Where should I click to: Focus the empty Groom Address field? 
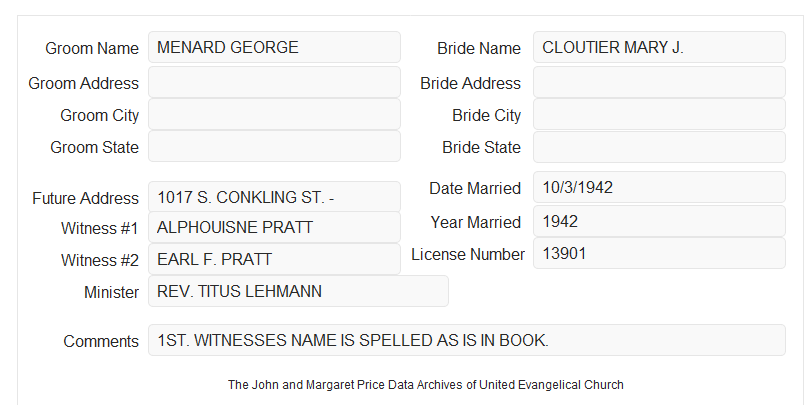coord(274,82)
